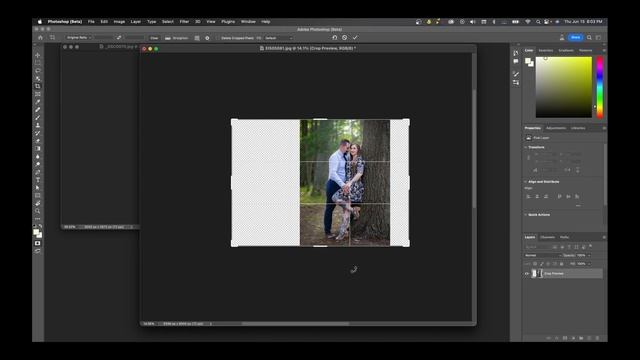This screenshot has width=640, height=360.
Task: Switch to the Gradients tab
Action: [x=566, y=50]
